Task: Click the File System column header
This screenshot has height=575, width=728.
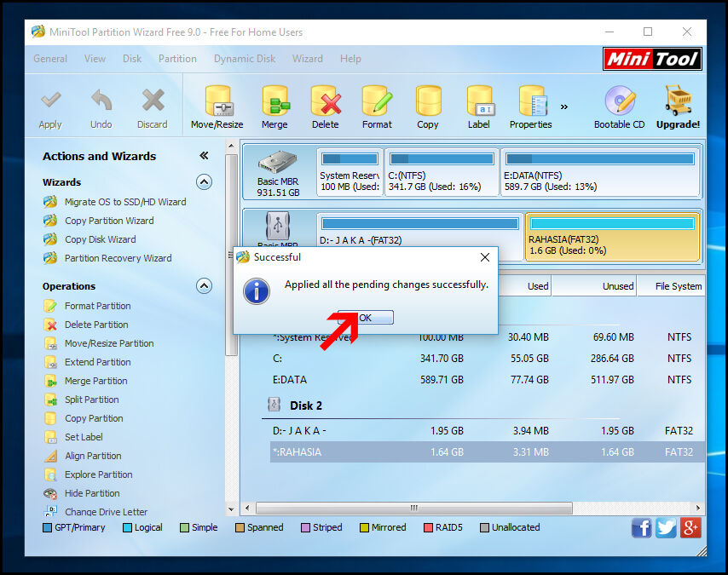Action: click(672, 286)
